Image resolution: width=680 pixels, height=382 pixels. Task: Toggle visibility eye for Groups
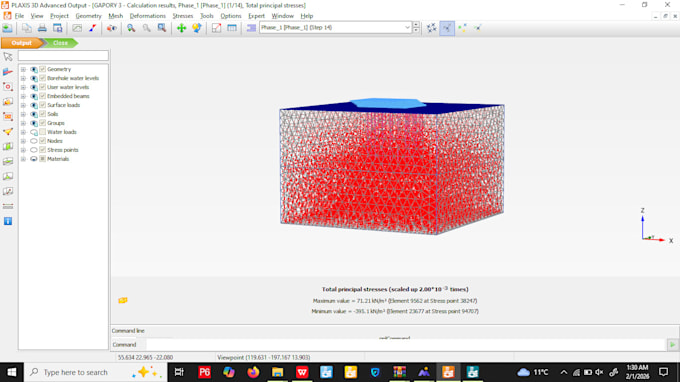coord(33,123)
